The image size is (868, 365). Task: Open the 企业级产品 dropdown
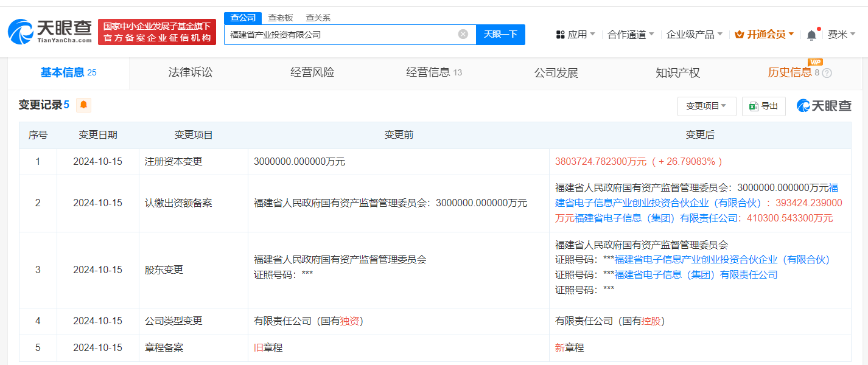tap(694, 35)
